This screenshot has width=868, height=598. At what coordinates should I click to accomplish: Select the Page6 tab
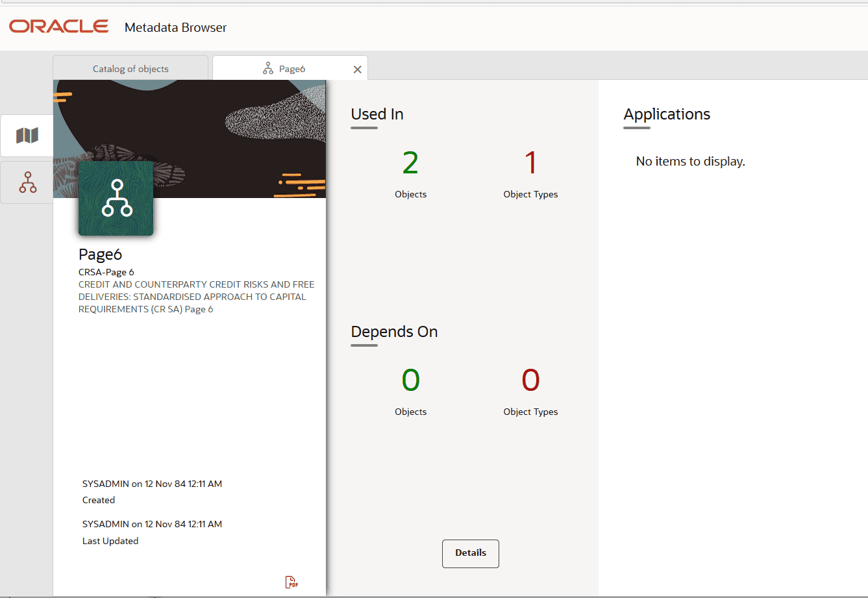point(292,68)
